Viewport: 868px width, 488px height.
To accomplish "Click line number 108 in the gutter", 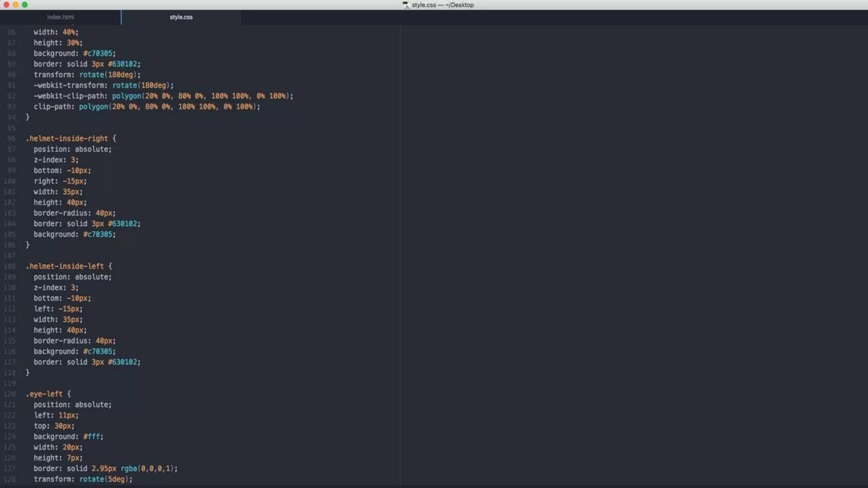I will click(10, 266).
